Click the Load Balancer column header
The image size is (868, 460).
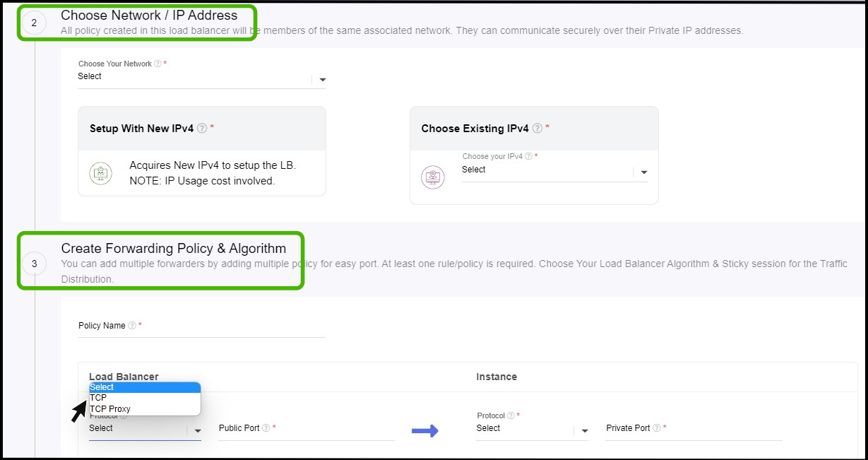(x=124, y=377)
